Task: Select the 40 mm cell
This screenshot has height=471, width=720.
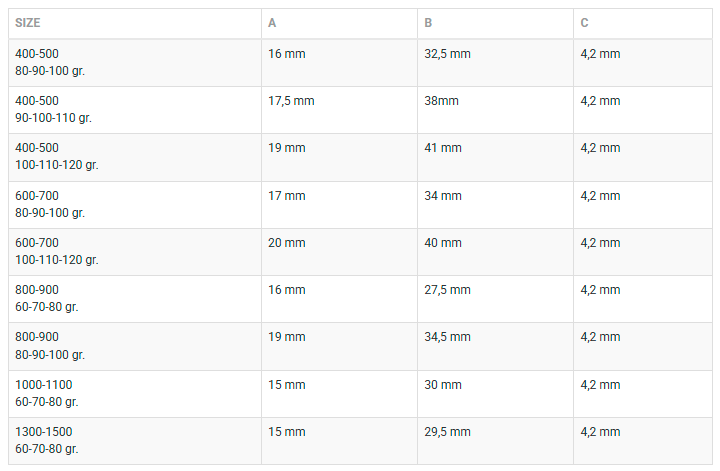Action: (443, 243)
